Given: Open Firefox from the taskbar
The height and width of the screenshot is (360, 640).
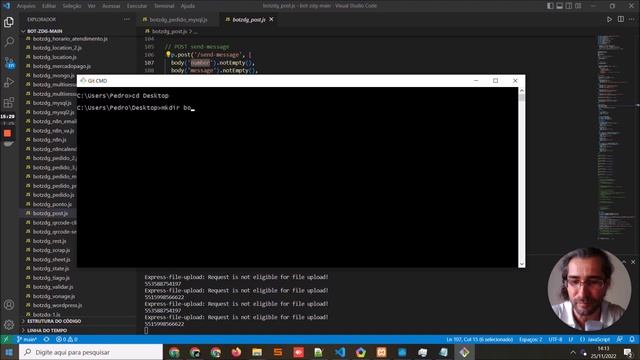Looking at the screenshot, I should 236,352.
